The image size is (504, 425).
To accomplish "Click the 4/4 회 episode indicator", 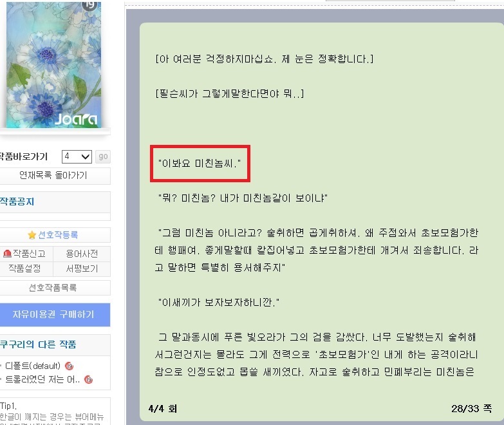I will [x=163, y=409].
